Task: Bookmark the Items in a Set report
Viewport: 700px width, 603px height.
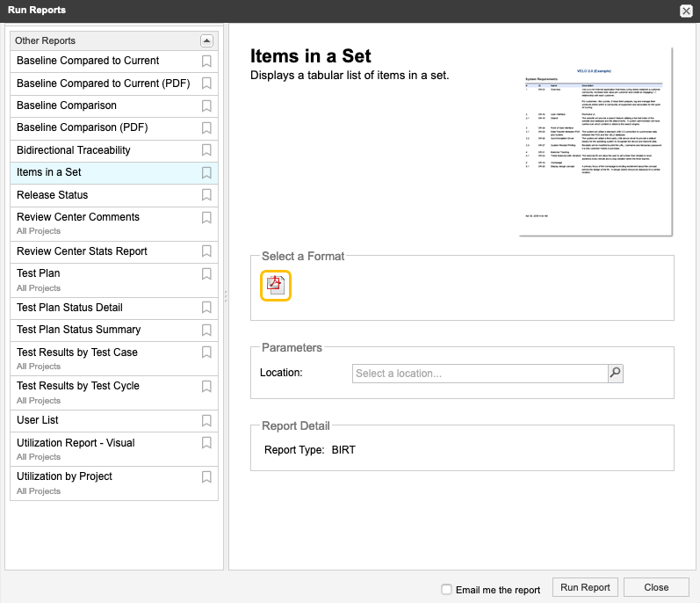Action: point(206,173)
